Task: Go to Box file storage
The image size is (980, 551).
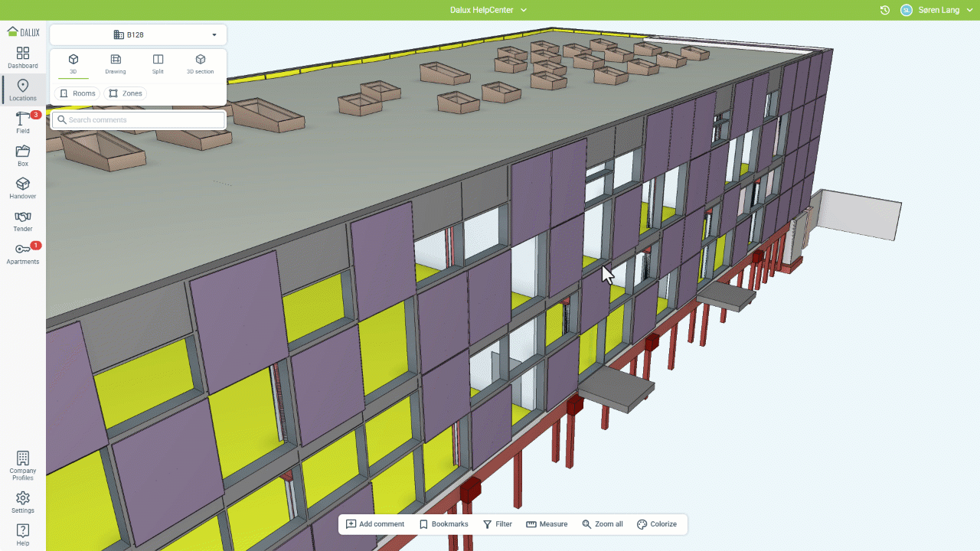Action: pos(23,155)
